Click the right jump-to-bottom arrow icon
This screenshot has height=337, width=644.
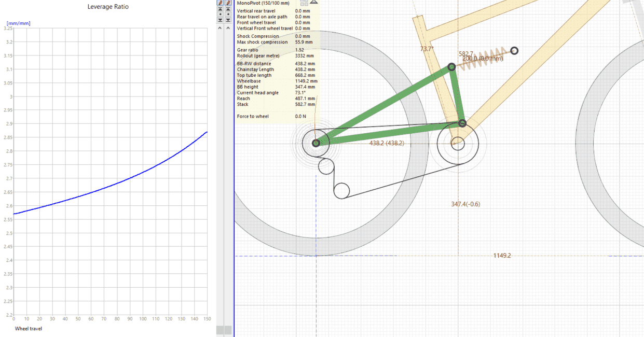[x=227, y=20]
